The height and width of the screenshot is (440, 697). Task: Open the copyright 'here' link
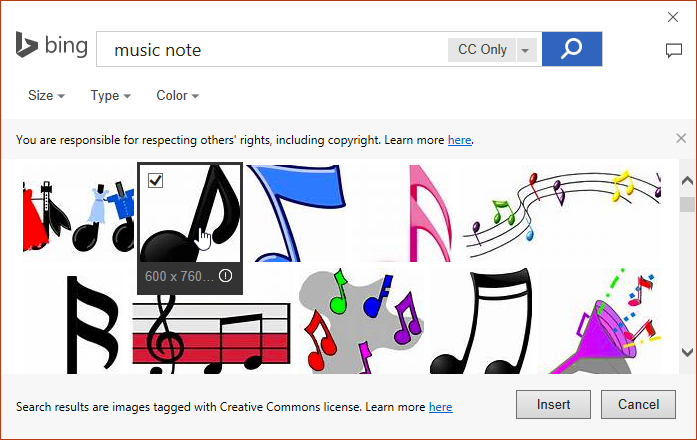[x=459, y=140]
